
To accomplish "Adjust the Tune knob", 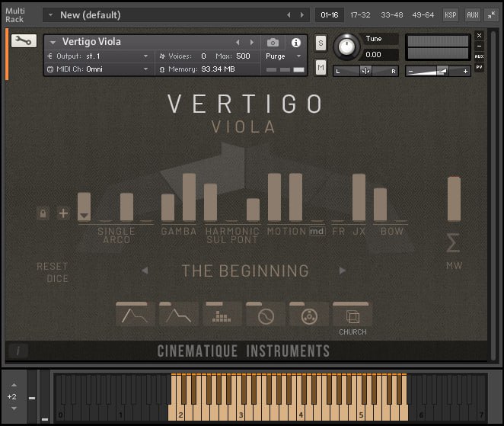I will (346, 47).
